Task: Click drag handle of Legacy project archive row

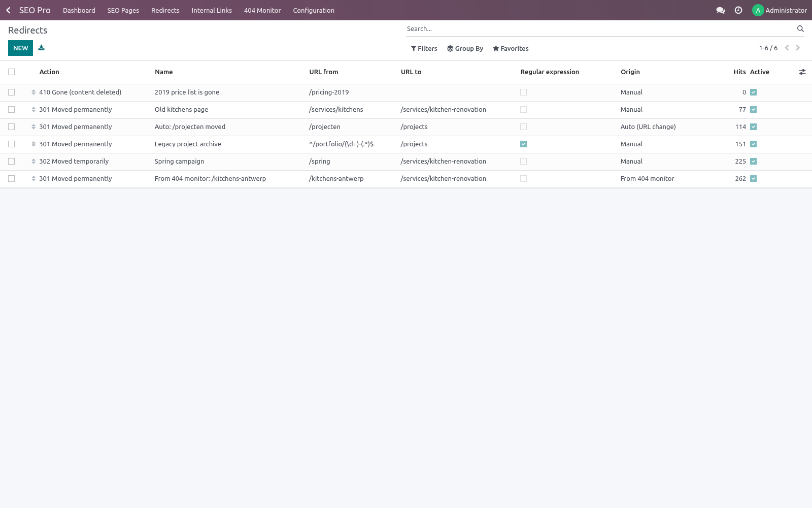Action: 33,144
